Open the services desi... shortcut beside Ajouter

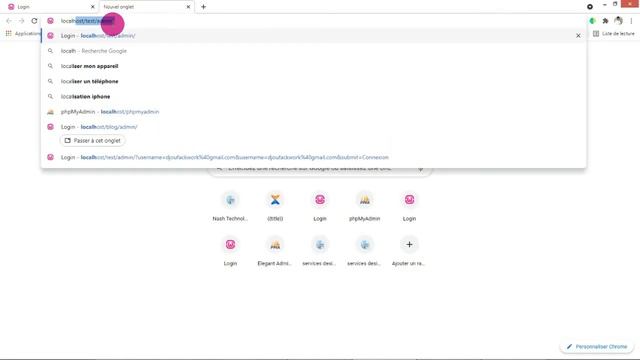364,251
